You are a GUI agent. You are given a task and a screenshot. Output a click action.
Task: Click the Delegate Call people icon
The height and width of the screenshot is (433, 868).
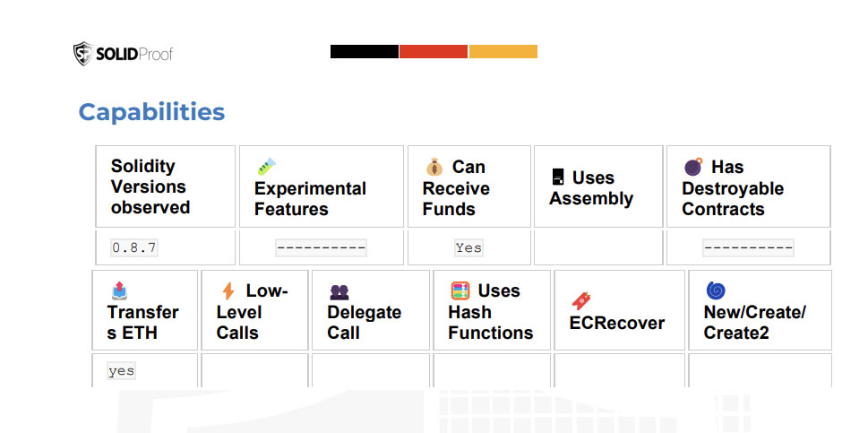tap(339, 292)
